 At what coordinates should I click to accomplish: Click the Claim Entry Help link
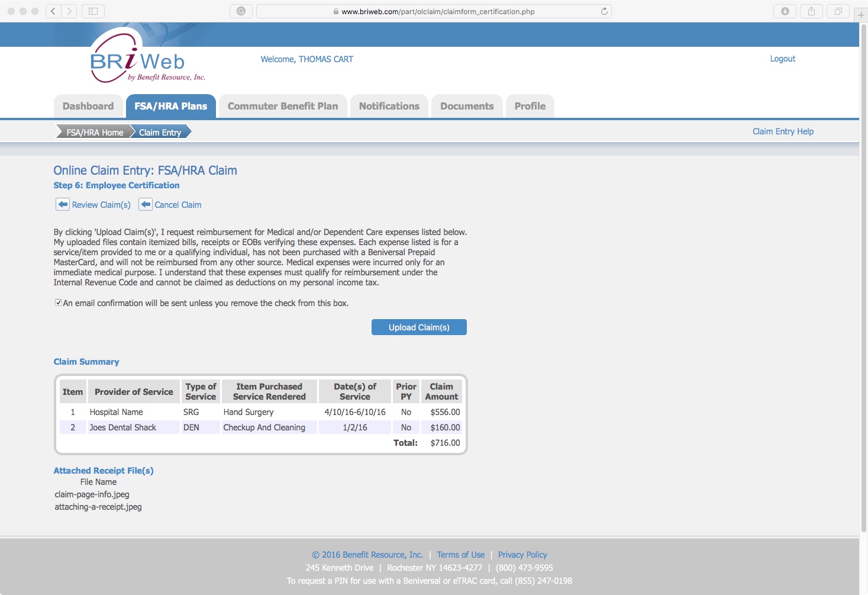(782, 131)
